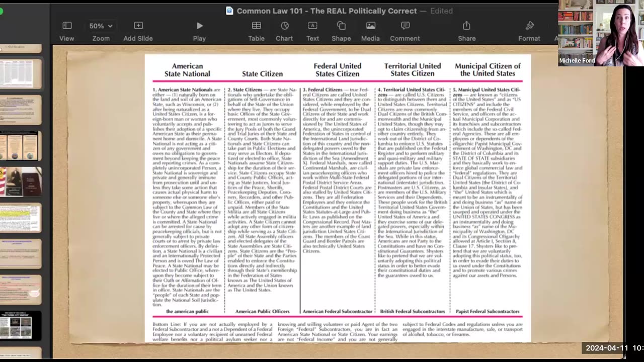Open the View sidebar options icon
The height and width of the screenshot is (362, 644).
pyautogui.click(x=67, y=26)
